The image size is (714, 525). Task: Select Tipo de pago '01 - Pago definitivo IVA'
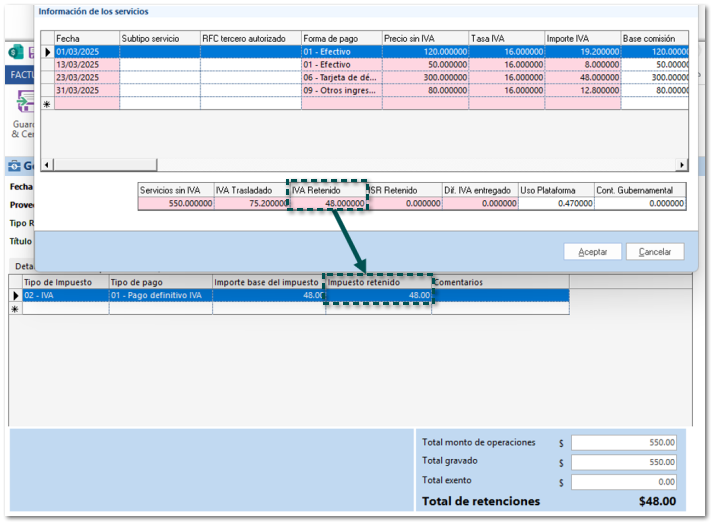(160, 296)
